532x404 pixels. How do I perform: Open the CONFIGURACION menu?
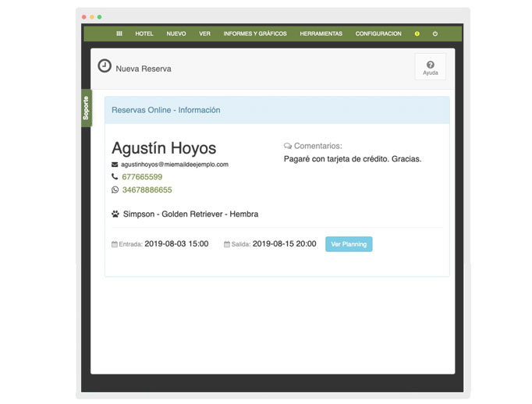378,34
